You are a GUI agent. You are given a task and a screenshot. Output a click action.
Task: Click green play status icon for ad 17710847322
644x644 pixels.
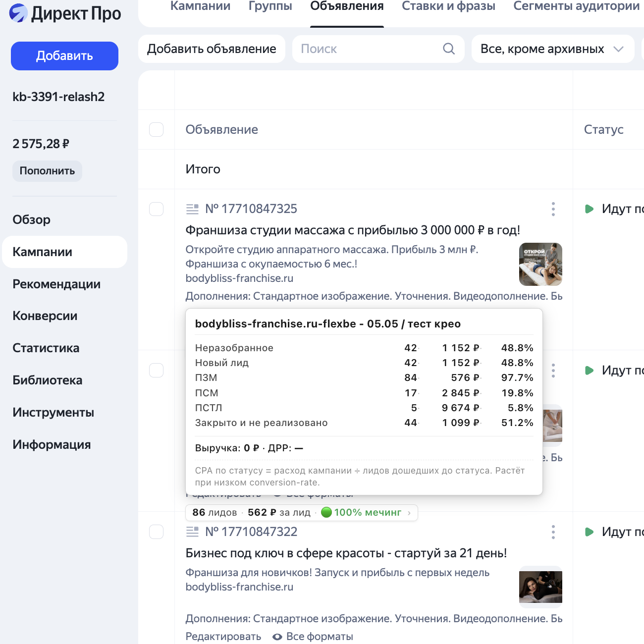coord(590,532)
